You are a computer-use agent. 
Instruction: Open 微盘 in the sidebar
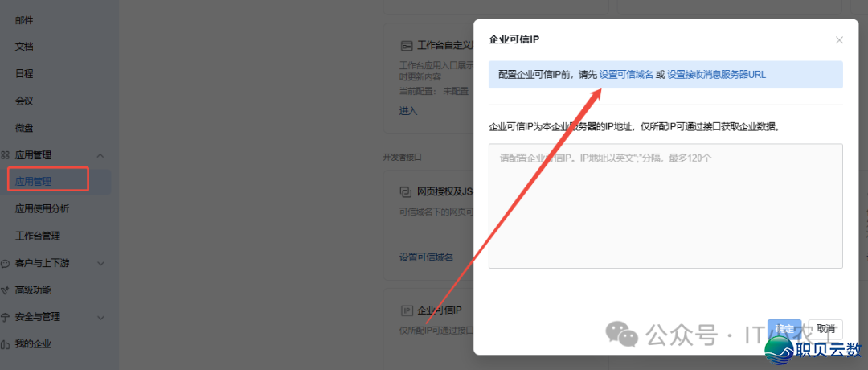coord(24,128)
